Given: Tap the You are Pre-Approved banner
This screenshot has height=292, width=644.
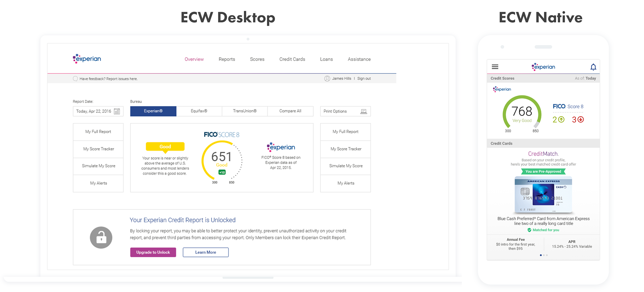Looking at the screenshot, I should pos(543,171).
